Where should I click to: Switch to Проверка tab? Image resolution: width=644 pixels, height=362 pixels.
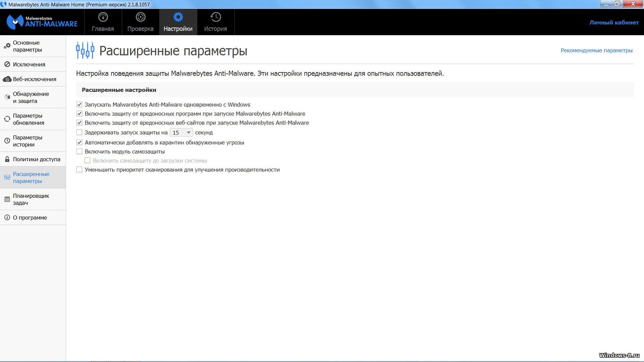pyautogui.click(x=140, y=22)
